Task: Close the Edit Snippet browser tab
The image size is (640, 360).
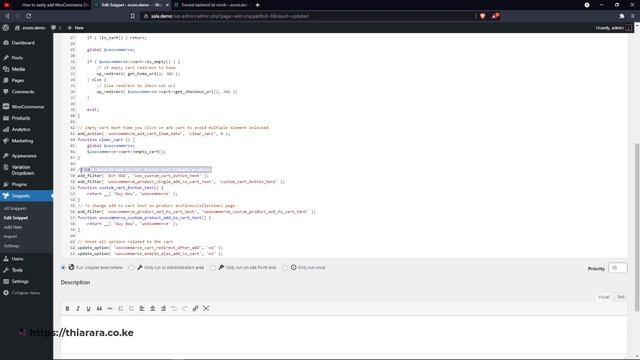Action: (x=167, y=5)
